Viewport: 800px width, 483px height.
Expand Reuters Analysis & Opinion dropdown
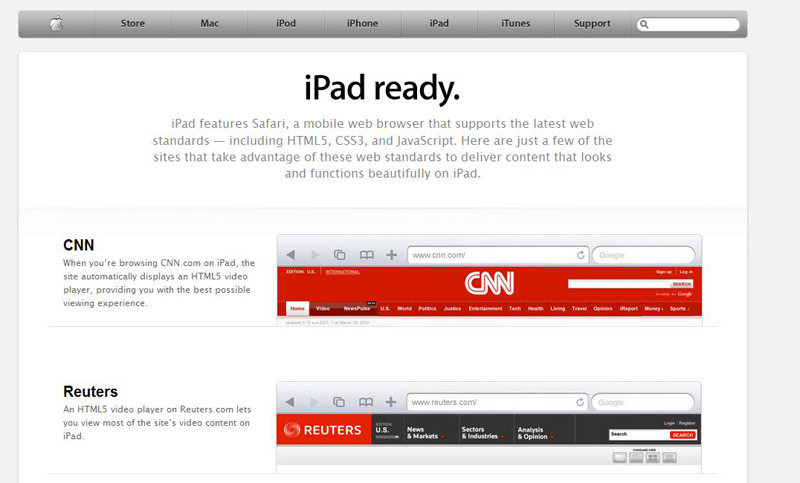[x=537, y=432]
